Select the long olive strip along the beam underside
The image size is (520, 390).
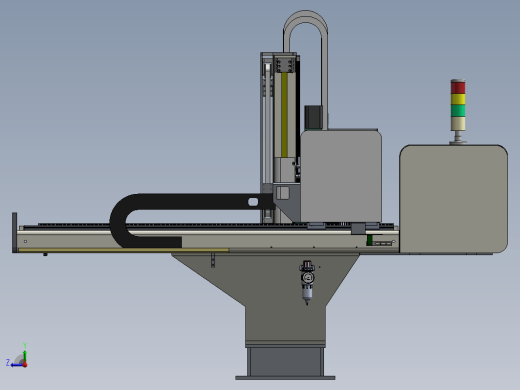[124, 250]
